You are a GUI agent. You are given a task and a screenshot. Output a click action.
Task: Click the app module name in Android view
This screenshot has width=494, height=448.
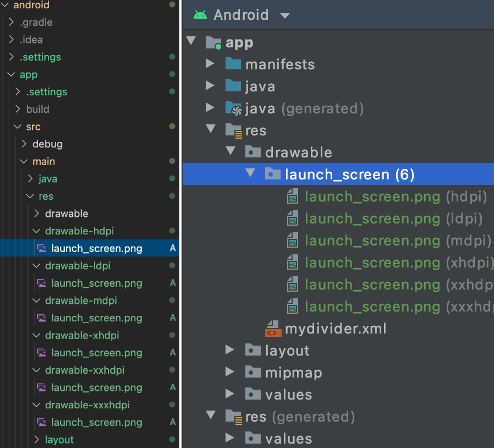[239, 43]
